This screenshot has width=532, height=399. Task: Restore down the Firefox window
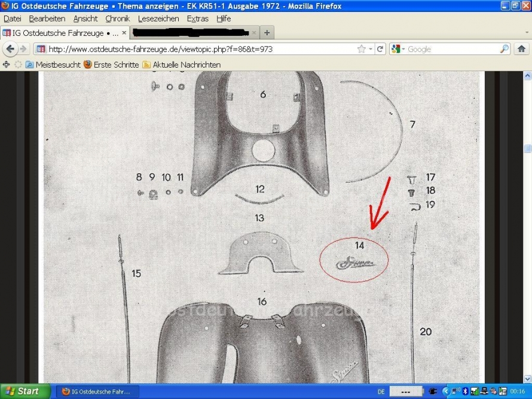pos(515,6)
